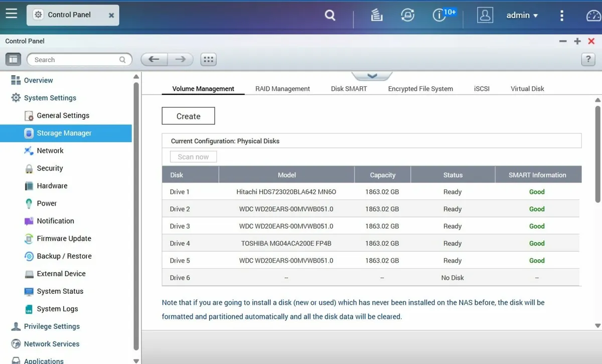Open the external devices sync icon
The image size is (602, 364).
tap(408, 15)
